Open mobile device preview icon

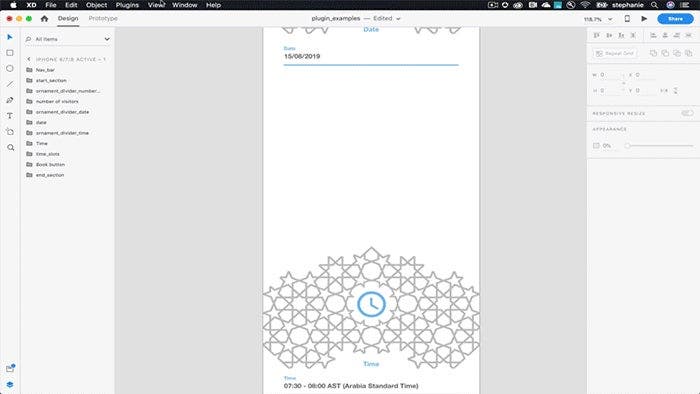click(x=627, y=19)
